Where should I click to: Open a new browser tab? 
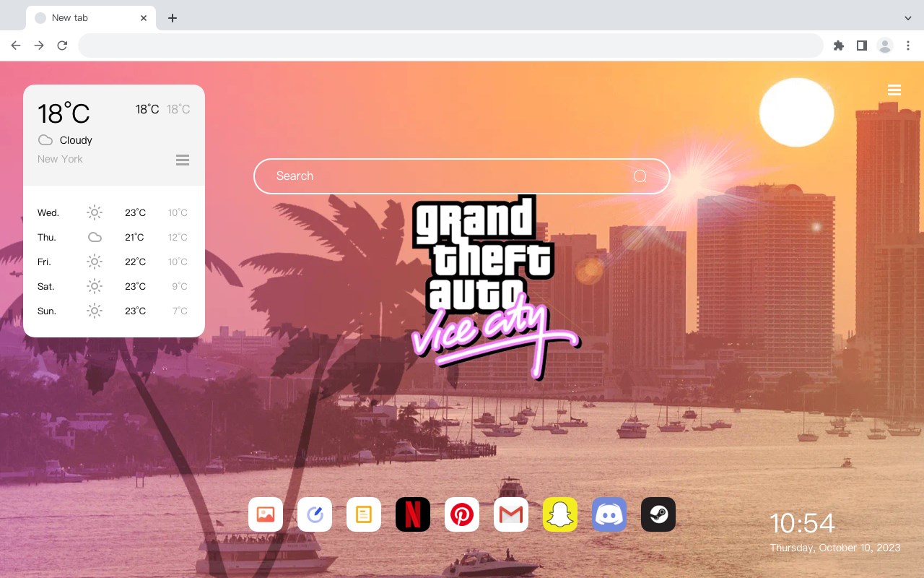pos(173,18)
